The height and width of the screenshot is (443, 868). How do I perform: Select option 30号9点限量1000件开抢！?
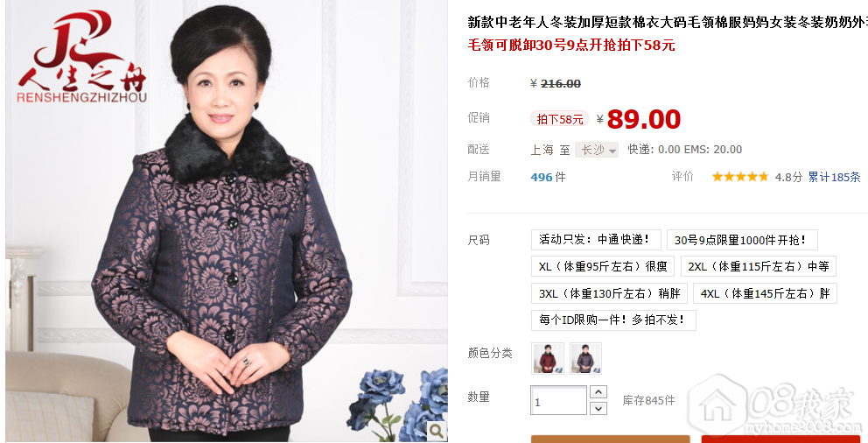[x=742, y=240]
